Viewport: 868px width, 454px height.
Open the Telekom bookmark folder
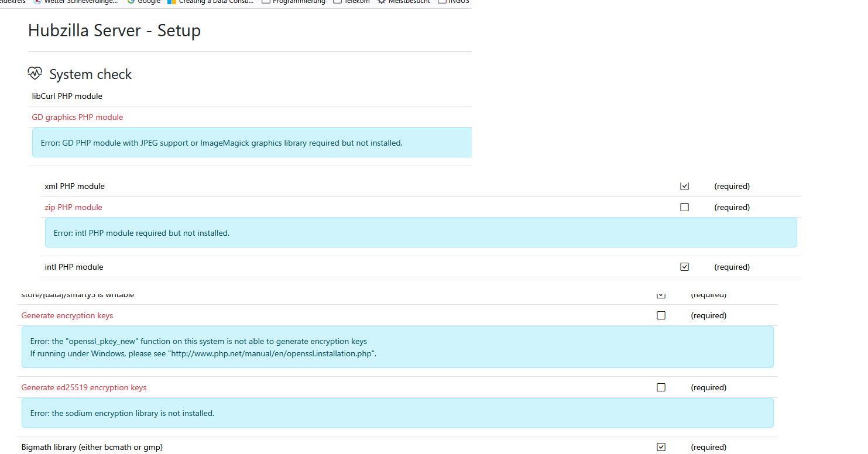351,2
